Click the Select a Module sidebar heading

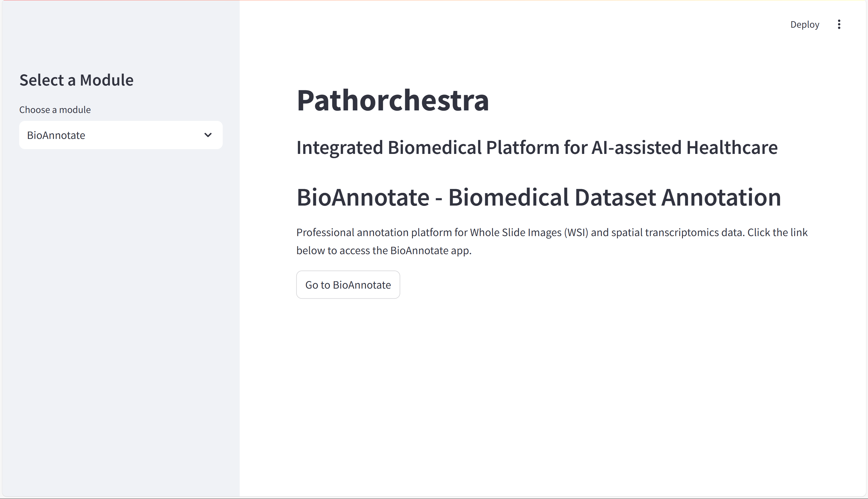(76, 80)
